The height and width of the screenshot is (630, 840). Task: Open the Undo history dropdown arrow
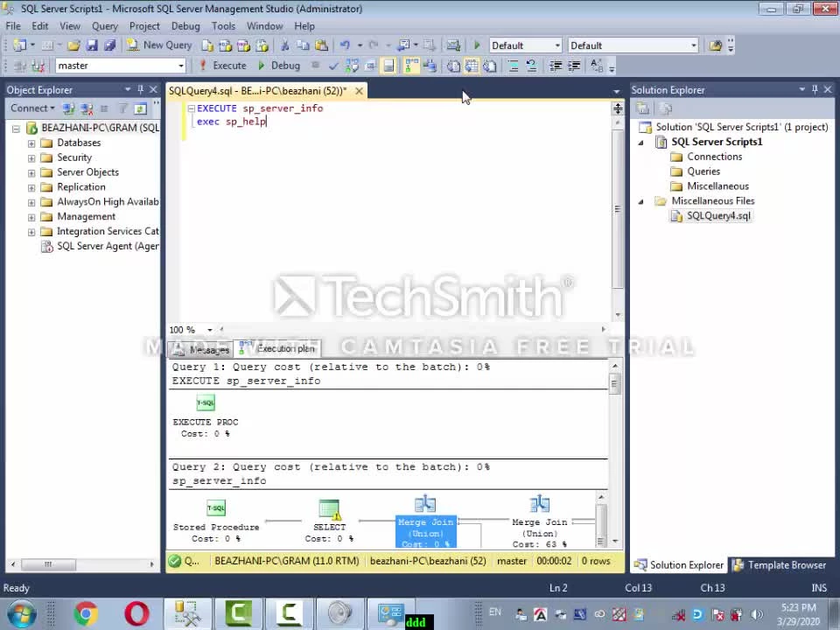tap(360, 45)
